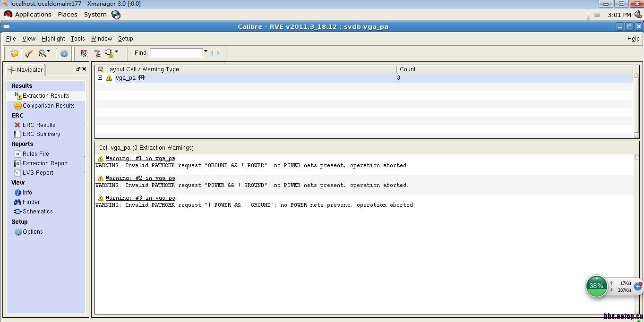This screenshot has height=322, width=644.
Task: Open the Setup menu
Action: (126, 39)
